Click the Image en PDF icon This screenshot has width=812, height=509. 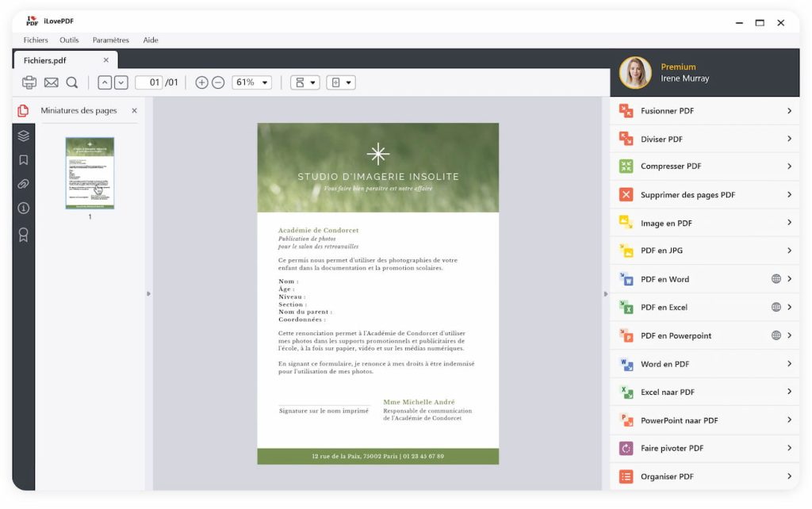click(626, 223)
